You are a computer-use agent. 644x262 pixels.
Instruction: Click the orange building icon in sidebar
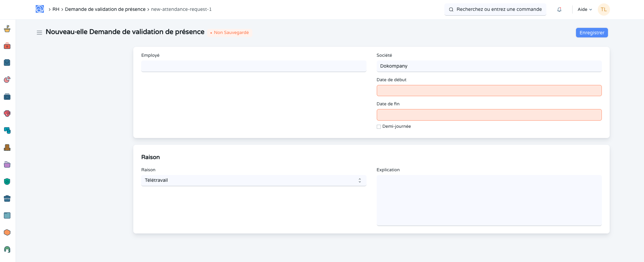click(7, 147)
